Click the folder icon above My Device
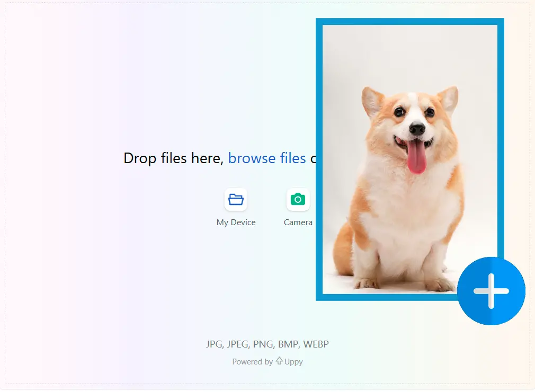The width and height of the screenshot is (535, 392). (x=236, y=199)
